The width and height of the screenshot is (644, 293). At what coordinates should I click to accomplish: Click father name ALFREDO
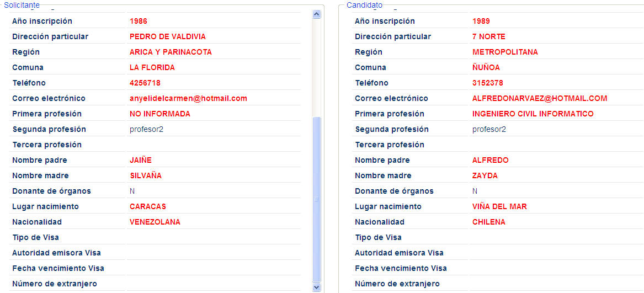pos(491,160)
